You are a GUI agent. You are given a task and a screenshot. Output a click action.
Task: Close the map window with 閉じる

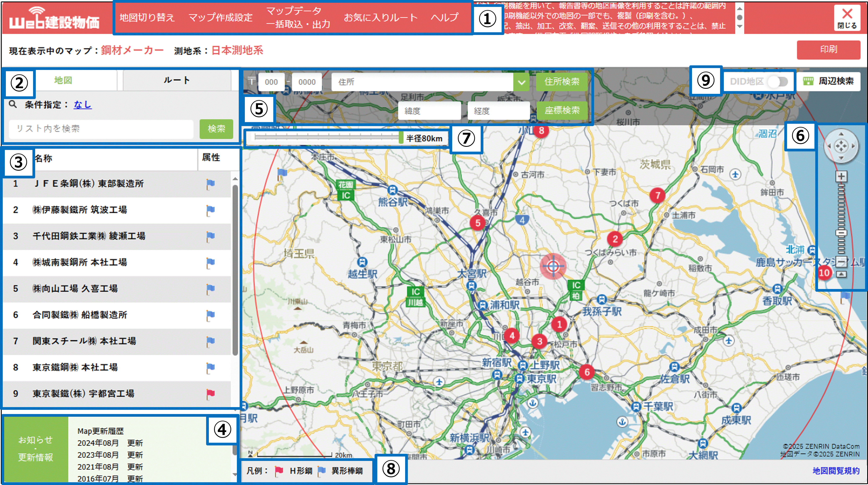tap(847, 18)
